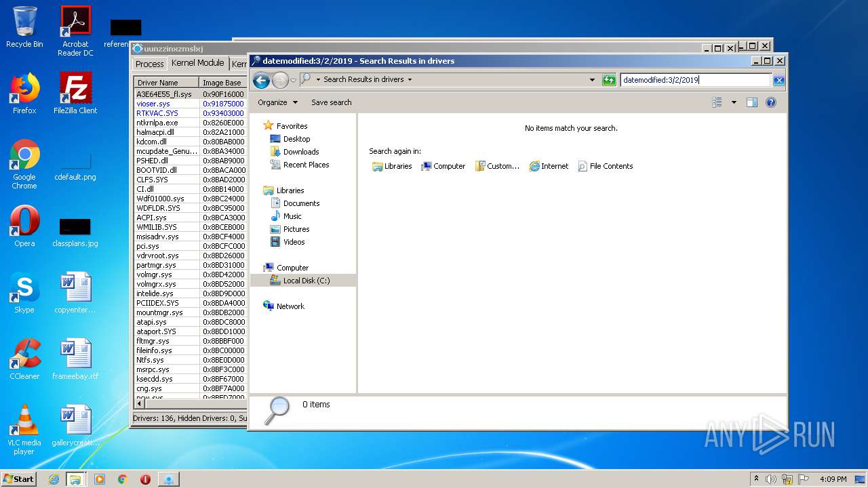Click Opera icon on taskbar
The image size is (868, 488).
coord(145,479)
